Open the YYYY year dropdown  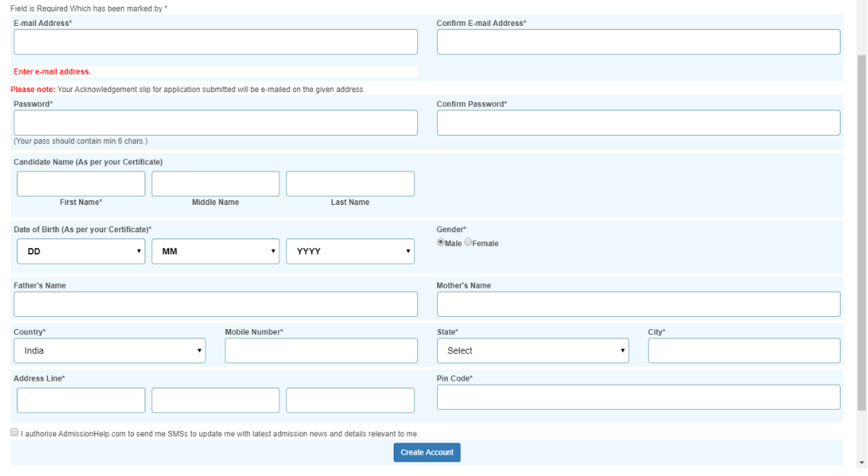pyautogui.click(x=350, y=251)
